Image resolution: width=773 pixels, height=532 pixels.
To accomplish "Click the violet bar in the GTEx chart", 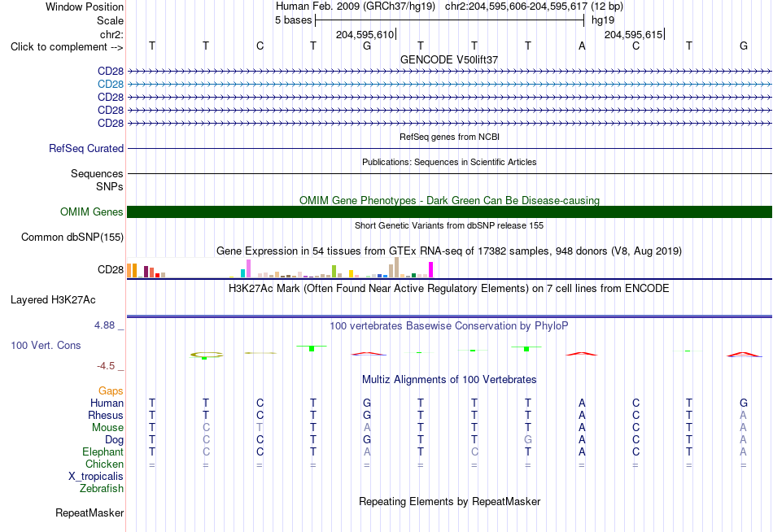I will click(x=248, y=268).
